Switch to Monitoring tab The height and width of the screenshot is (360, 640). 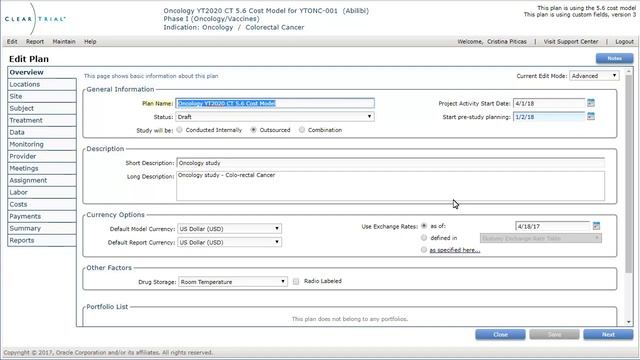(42, 144)
